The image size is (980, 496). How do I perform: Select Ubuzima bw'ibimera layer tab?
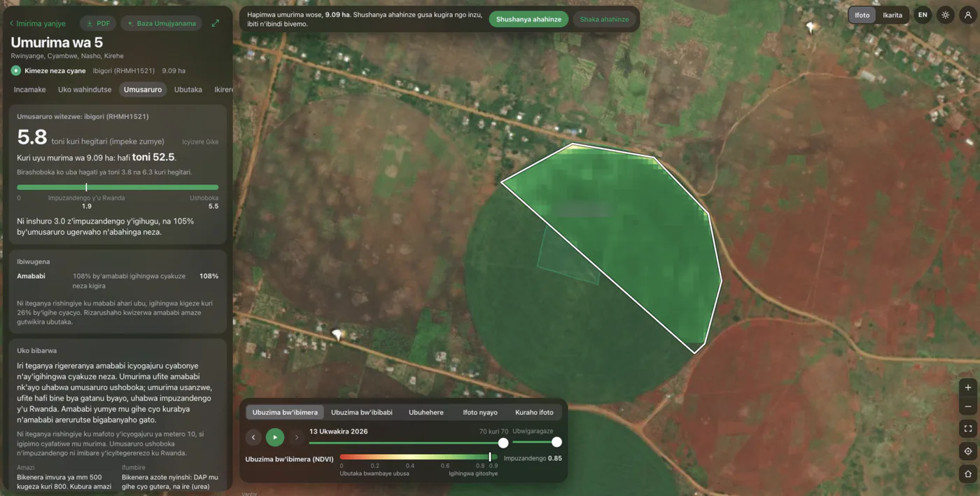285,412
